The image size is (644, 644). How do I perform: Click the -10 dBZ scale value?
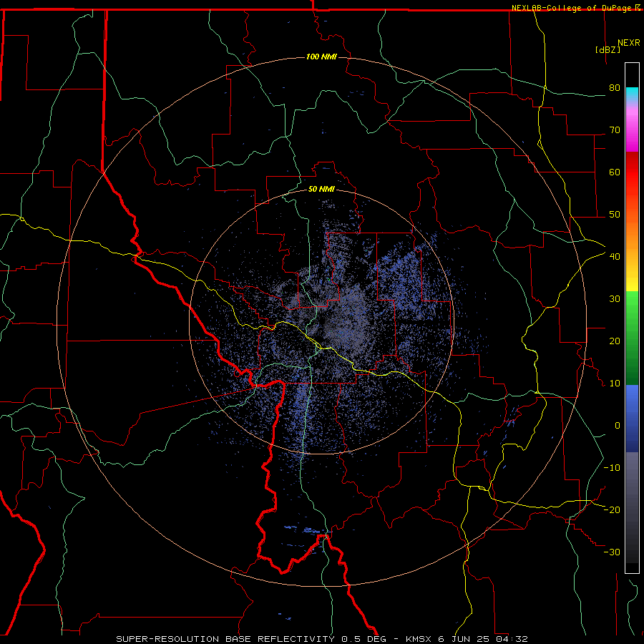(612, 467)
